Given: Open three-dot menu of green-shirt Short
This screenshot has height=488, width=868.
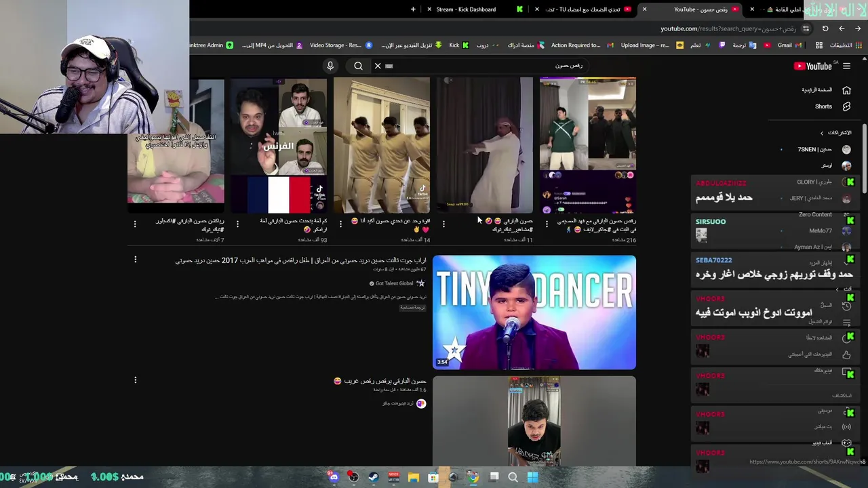Looking at the screenshot, I should point(547,224).
